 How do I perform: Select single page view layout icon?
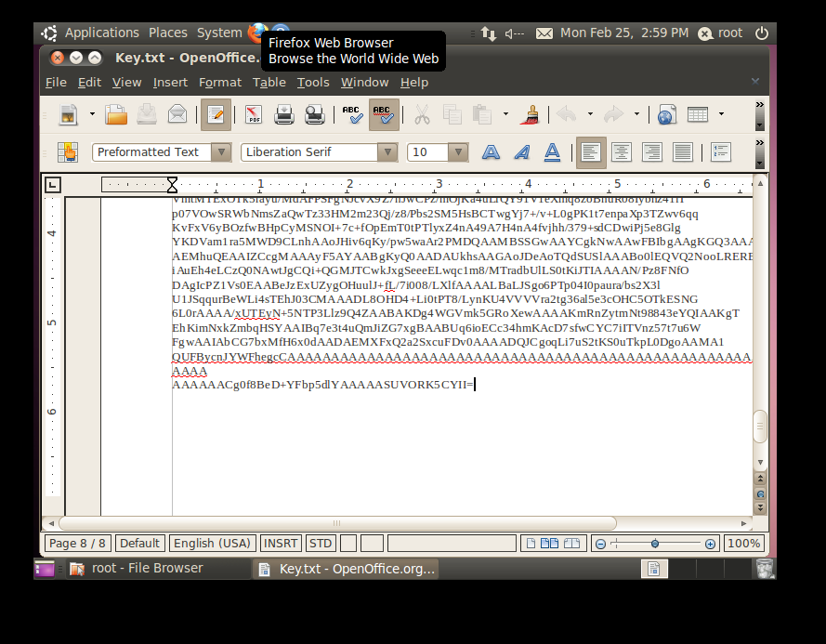coord(531,544)
